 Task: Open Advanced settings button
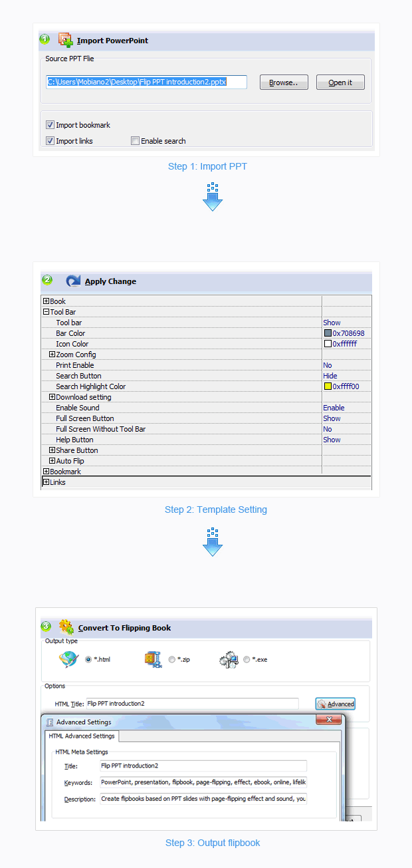point(336,704)
